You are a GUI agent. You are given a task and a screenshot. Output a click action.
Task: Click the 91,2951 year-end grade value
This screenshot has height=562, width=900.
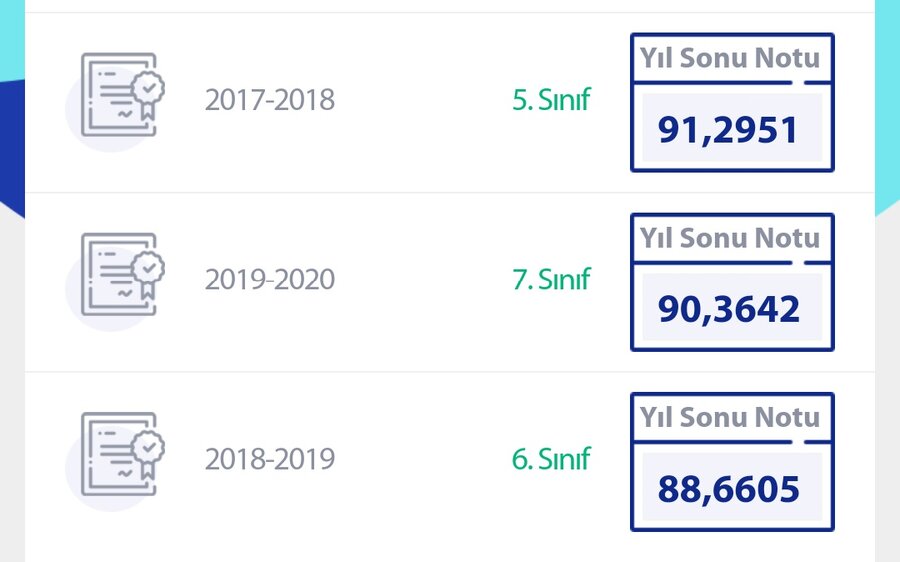coord(729,129)
